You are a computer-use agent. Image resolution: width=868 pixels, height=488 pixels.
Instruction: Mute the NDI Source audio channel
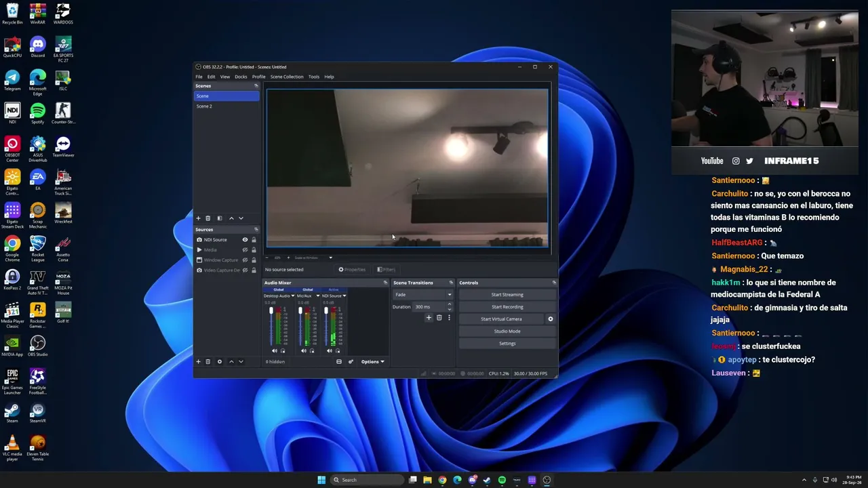[329, 351]
